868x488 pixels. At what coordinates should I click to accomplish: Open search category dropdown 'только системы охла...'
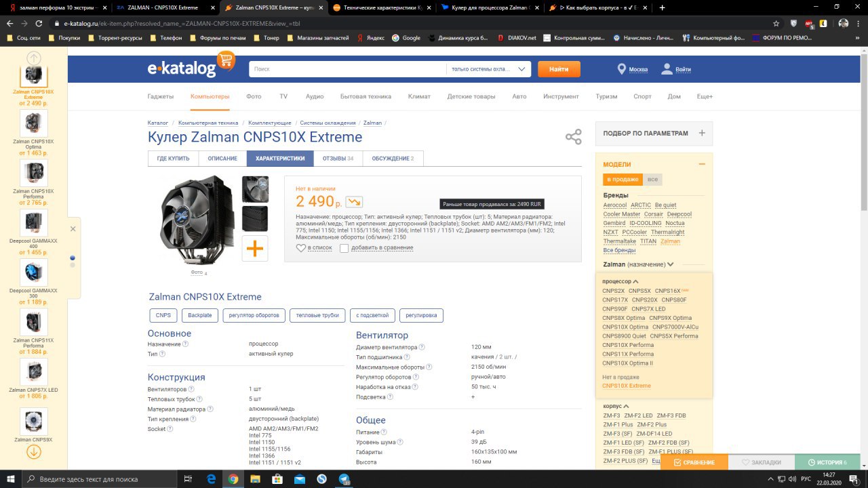click(489, 69)
